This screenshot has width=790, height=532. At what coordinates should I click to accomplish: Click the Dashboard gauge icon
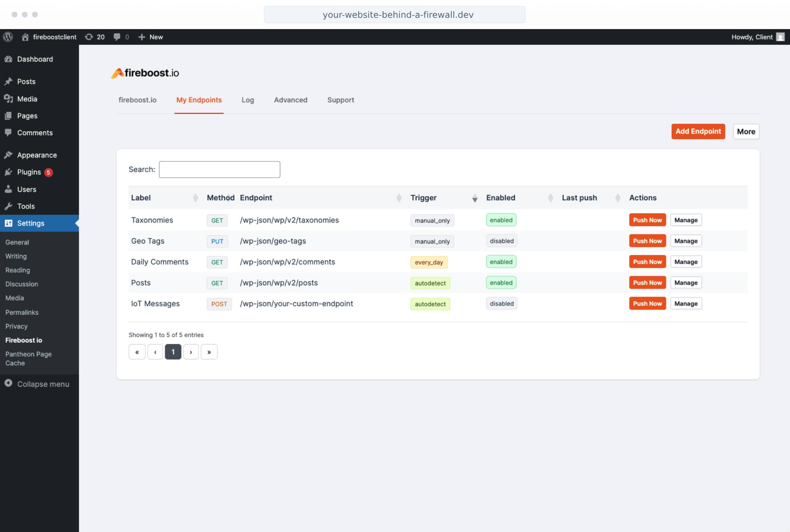[x=8, y=59]
